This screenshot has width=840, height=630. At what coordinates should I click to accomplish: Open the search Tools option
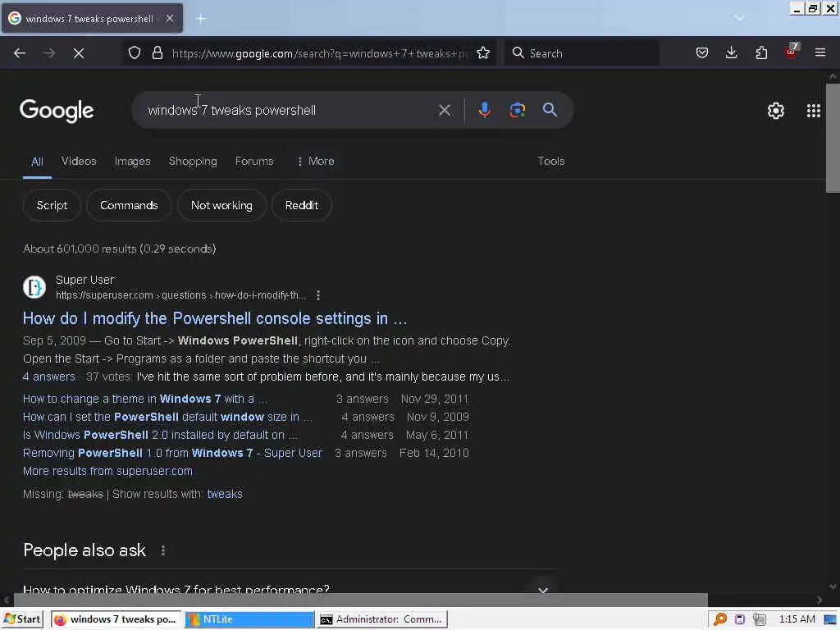(550, 162)
